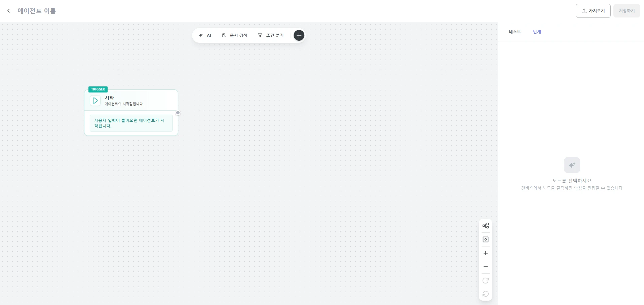Zoom out of the canvas
Screen dimensions: 644x305
coord(486,267)
